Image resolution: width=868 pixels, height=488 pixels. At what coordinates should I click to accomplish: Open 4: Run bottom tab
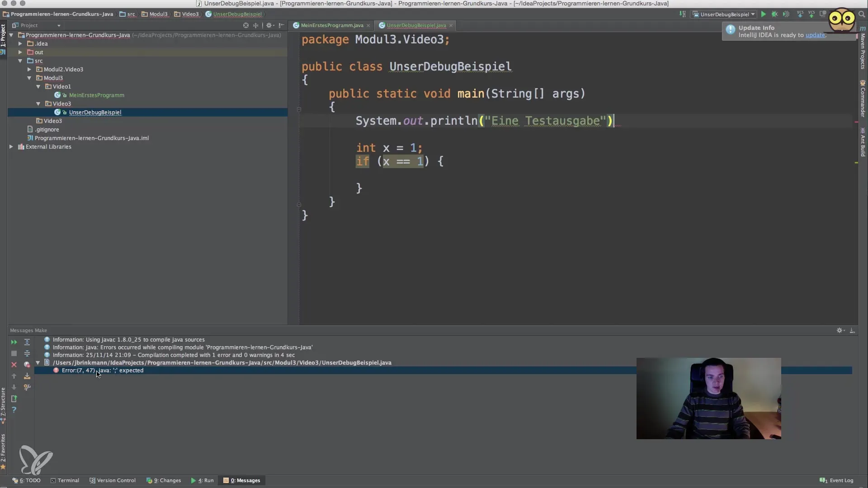(x=202, y=480)
